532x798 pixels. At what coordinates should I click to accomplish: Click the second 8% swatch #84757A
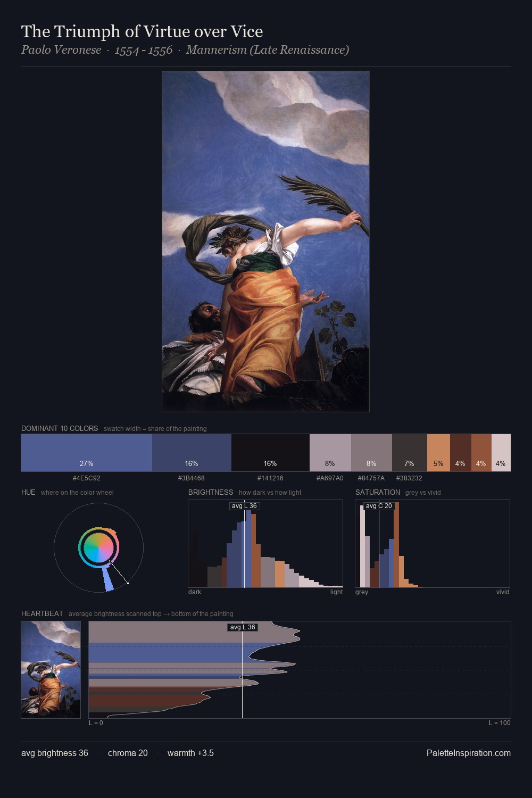[371, 453]
